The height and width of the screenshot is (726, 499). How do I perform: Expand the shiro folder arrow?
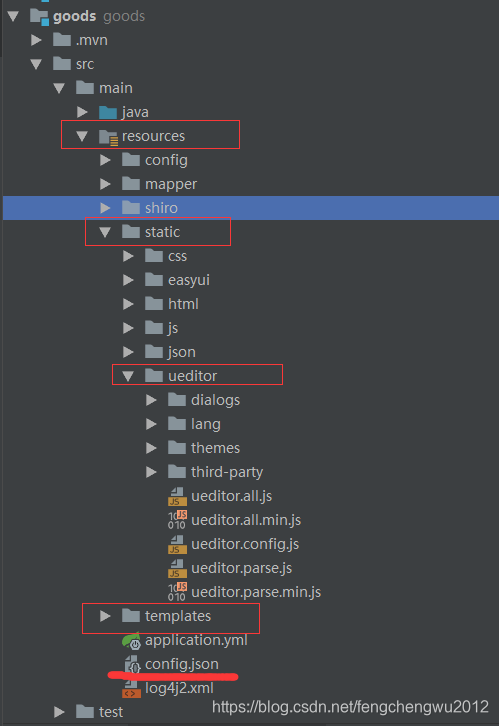106,207
